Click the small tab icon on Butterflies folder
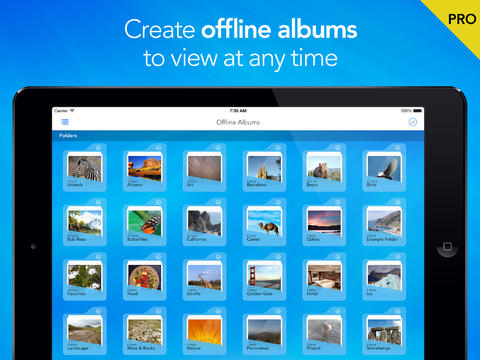Image resolution: width=480 pixels, height=360 pixels. click(x=158, y=202)
